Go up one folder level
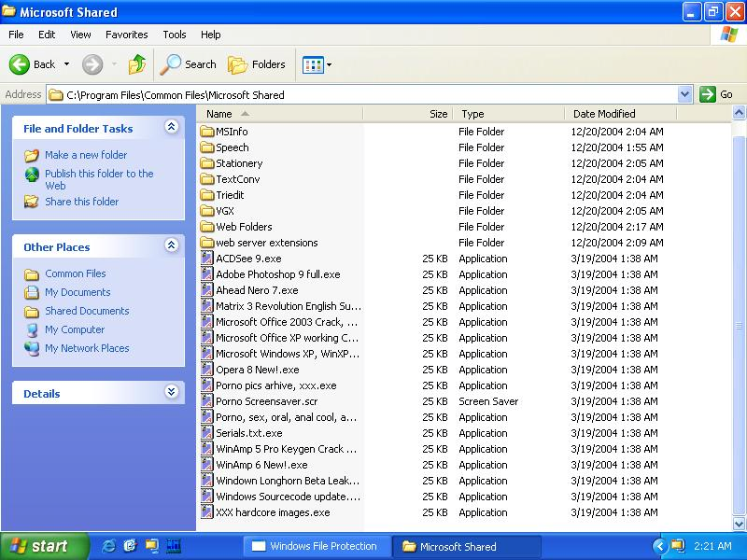Screen dimensions: 747x560 tap(137, 64)
